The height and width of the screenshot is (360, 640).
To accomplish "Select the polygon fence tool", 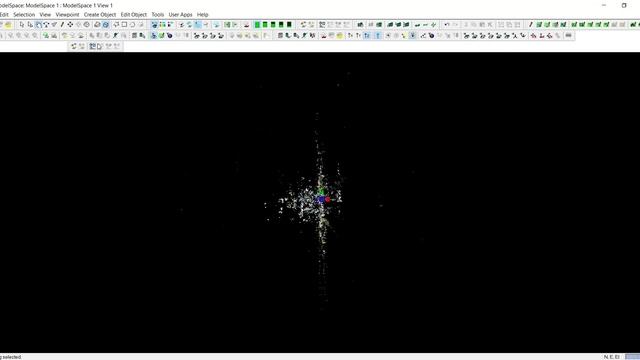I will pyautogui.click(x=116, y=25).
